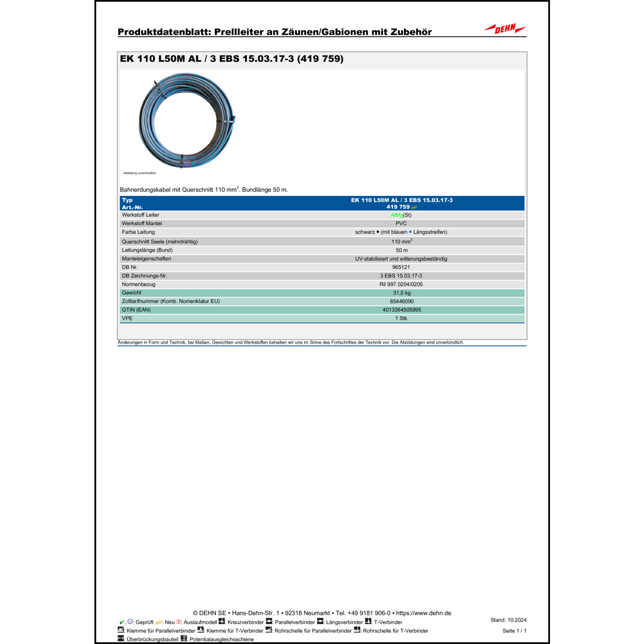Click article number '419 759' in the table header

398,207
